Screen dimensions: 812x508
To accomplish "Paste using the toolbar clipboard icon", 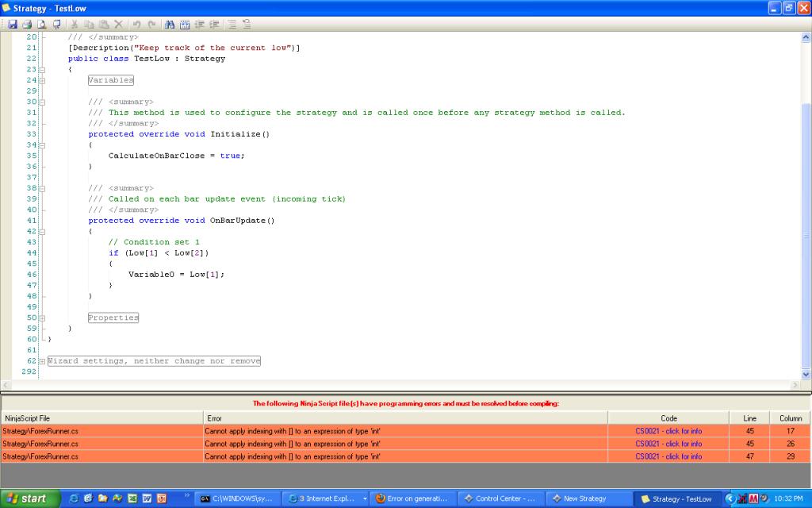I will (104, 25).
